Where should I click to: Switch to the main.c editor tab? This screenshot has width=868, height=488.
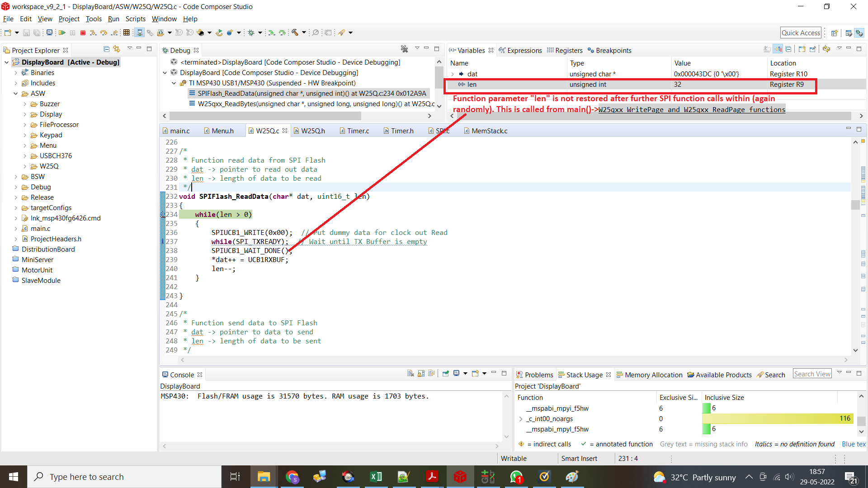pos(179,131)
